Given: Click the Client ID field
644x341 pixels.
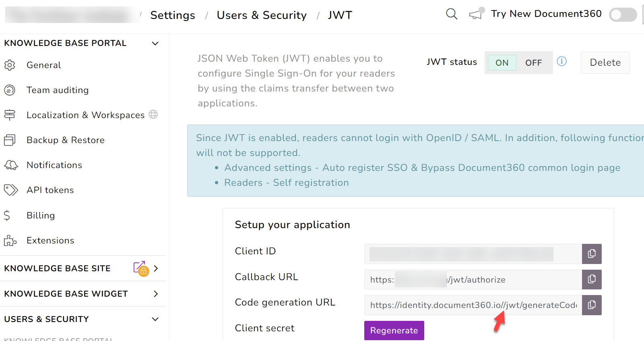Looking at the screenshot, I should click(473, 254).
